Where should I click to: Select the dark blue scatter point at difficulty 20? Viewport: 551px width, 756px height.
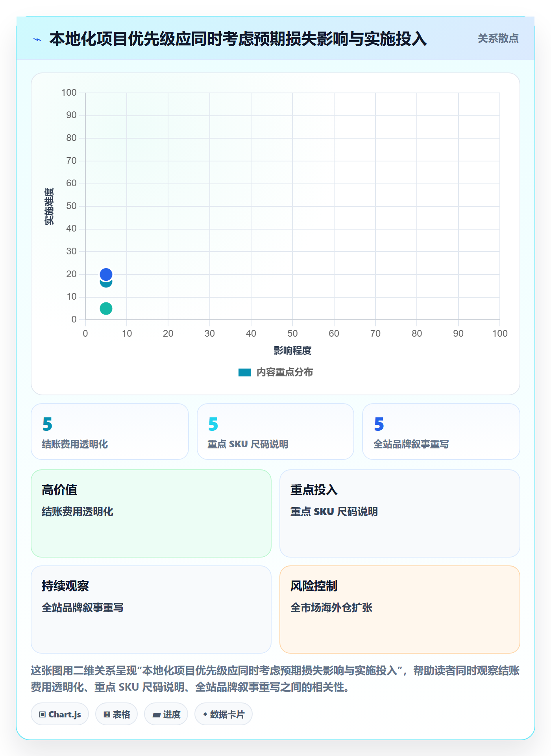coord(106,274)
